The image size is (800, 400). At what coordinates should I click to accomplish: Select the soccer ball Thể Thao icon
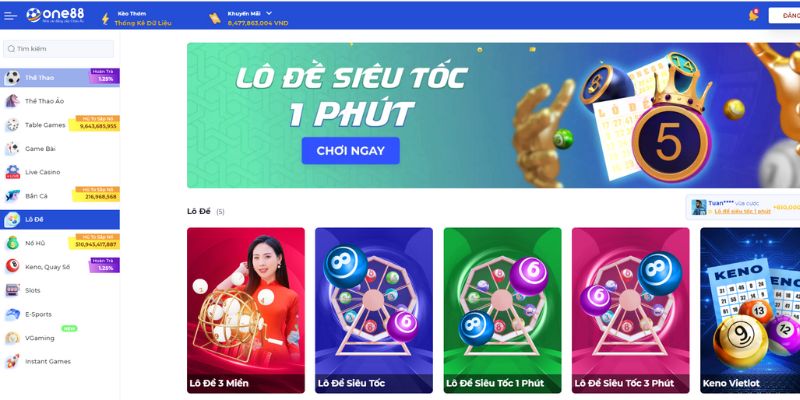click(x=12, y=78)
